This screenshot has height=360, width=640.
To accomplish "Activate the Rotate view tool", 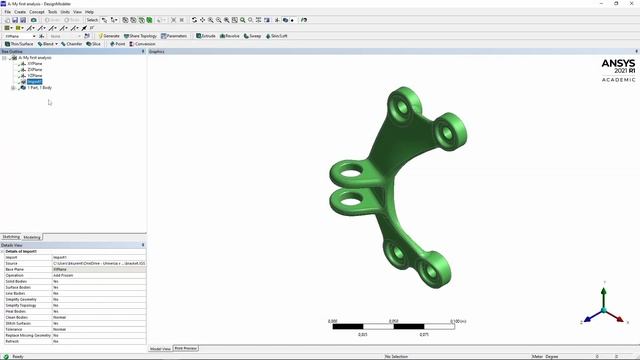I will point(194,20).
